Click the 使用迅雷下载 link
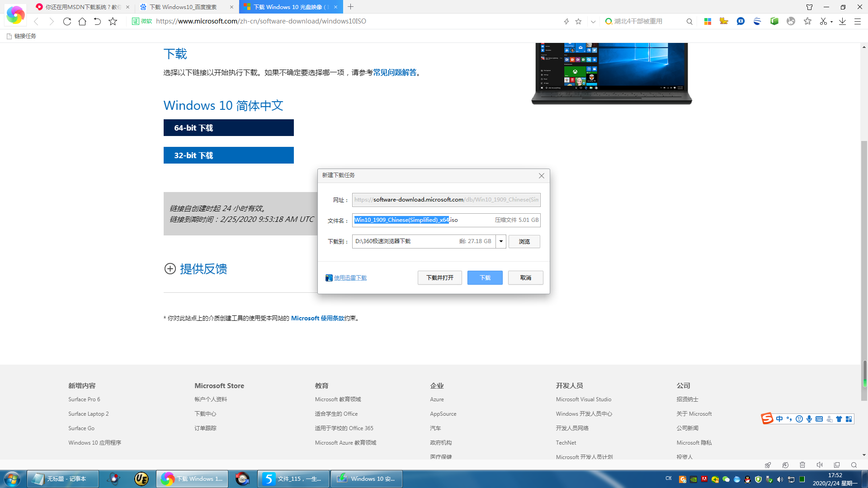Screen dimensions: 868x488 point(350,278)
